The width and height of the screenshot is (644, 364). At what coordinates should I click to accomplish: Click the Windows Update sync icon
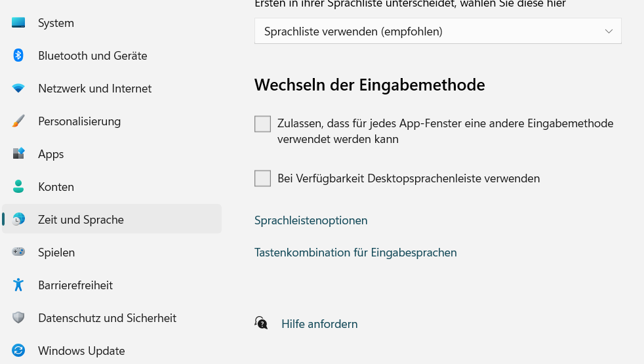(x=18, y=351)
